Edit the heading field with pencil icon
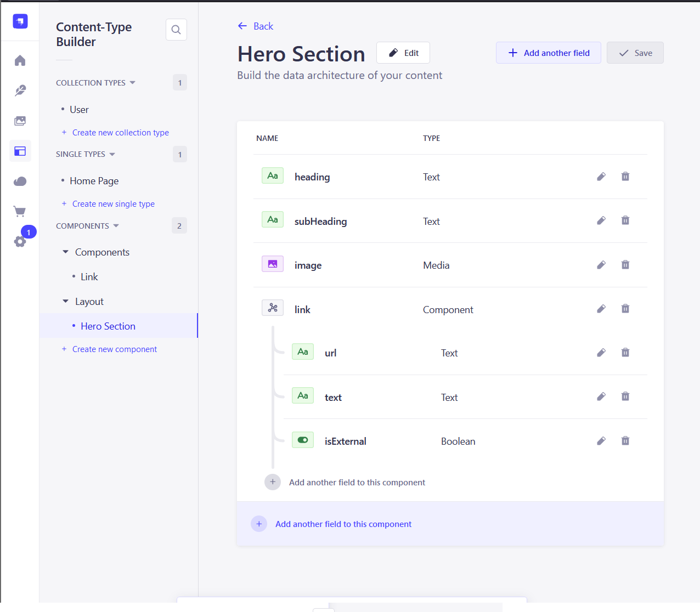The height and width of the screenshot is (612, 700). (601, 177)
